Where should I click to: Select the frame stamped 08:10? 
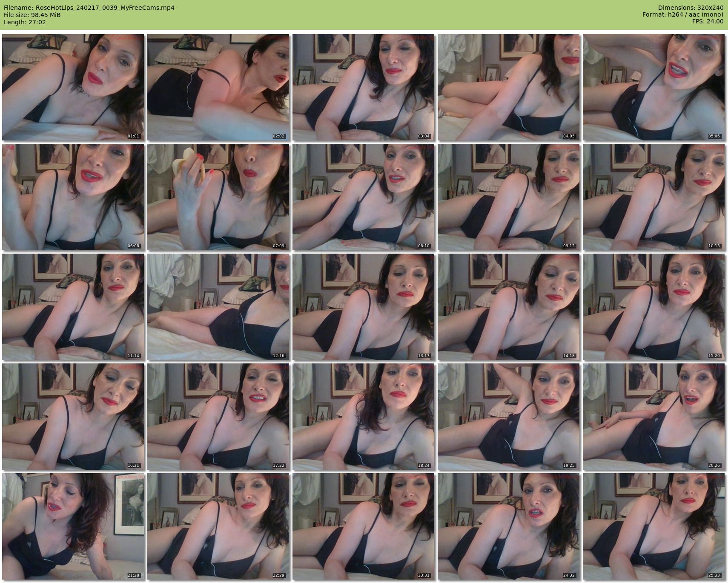point(364,197)
